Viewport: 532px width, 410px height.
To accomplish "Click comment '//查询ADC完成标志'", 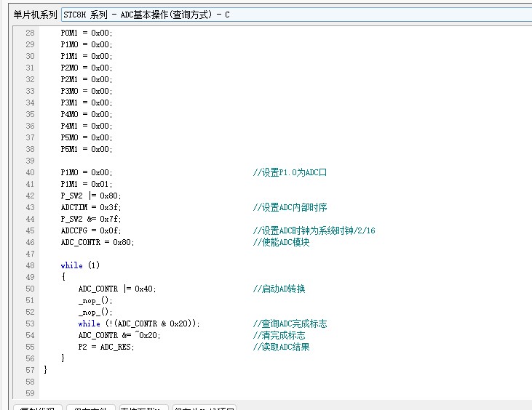I will (290, 323).
